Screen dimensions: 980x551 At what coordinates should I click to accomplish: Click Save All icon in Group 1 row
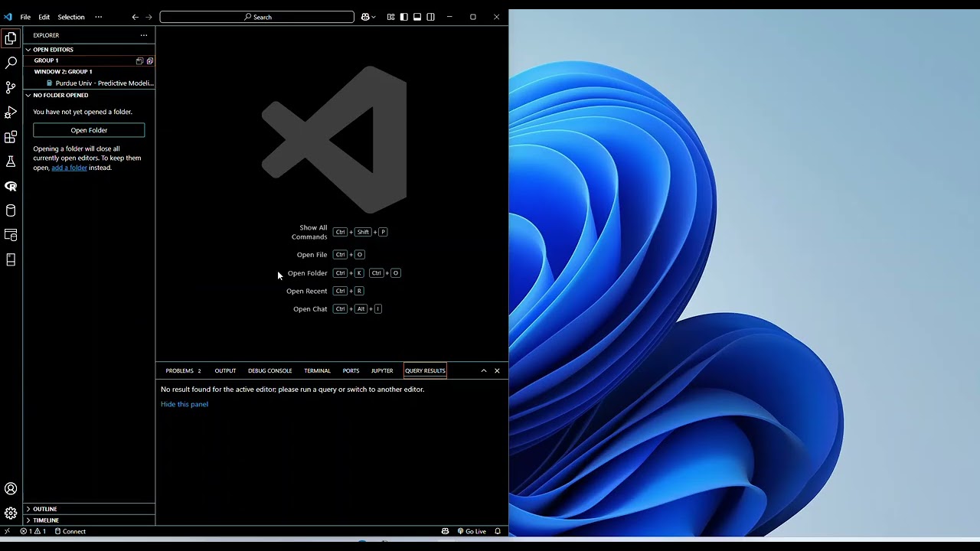139,60
